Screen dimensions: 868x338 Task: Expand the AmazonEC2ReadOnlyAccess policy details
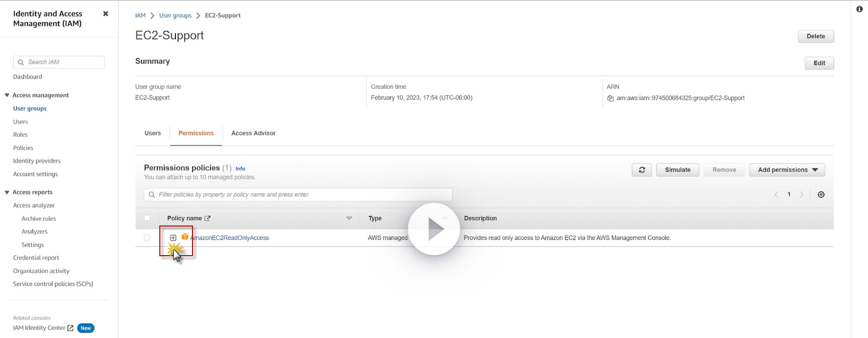tap(173, 238)
